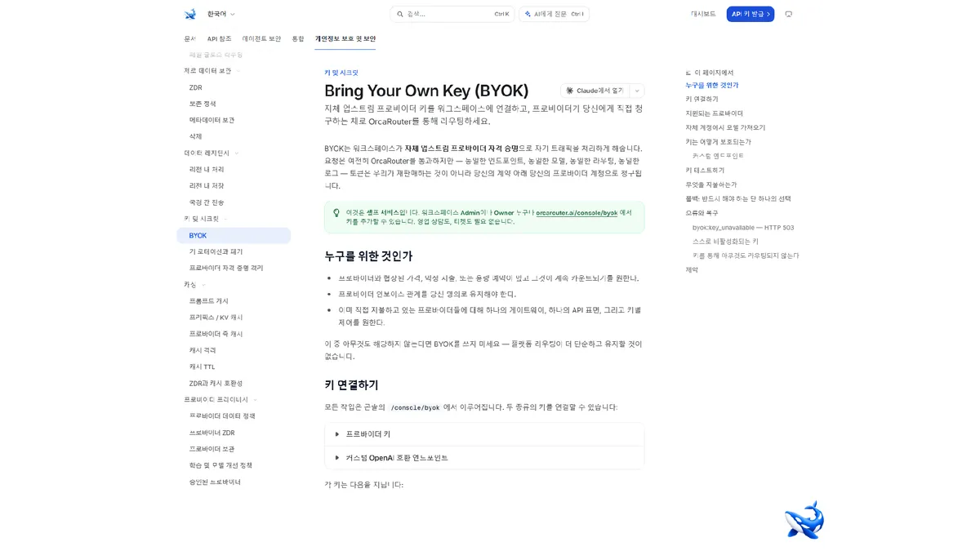This screenshot has height=551, width=980.
Task: Jump to 누구를 위한 것인가 in page contents
Action: [x=711, y=85]
